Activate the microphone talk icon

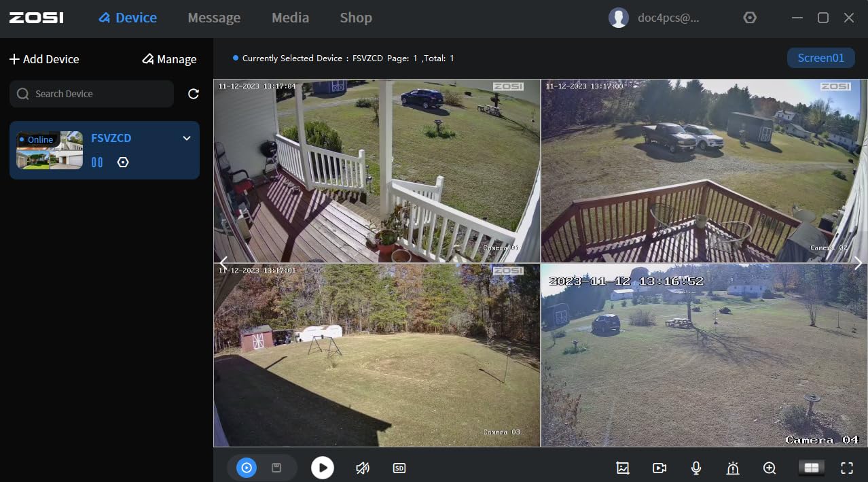(696, 468)
